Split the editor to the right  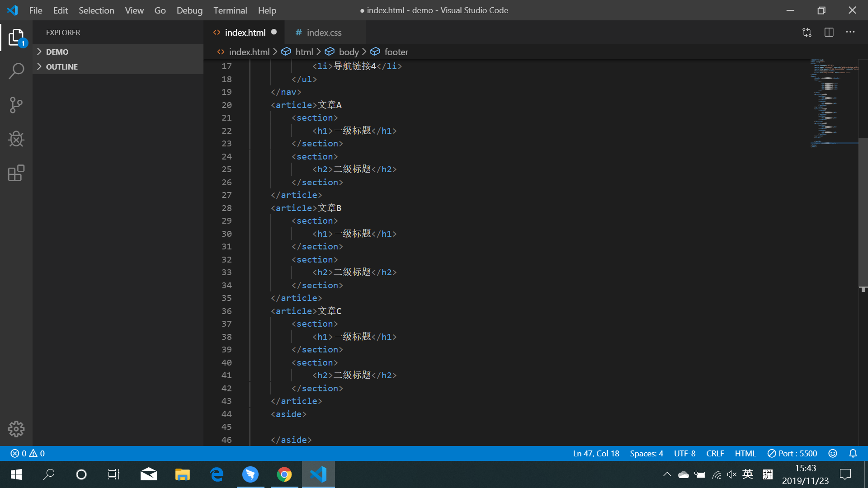pyautogui.click(x=829, y=32)
